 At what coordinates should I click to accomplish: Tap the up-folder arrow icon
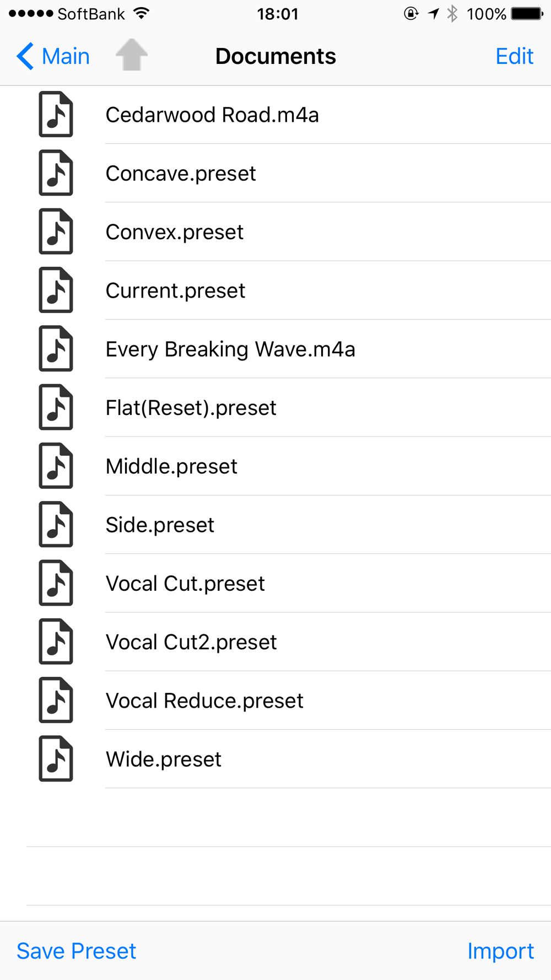132,55
